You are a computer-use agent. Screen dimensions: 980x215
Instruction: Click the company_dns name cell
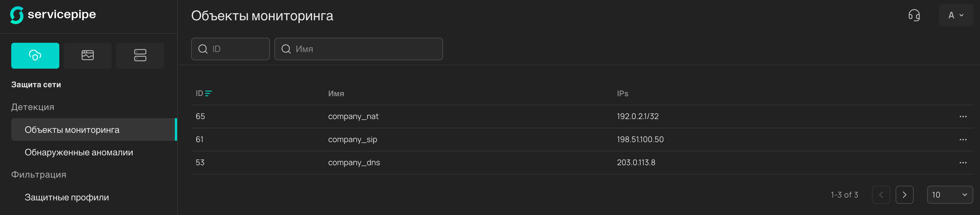[354, 163]
